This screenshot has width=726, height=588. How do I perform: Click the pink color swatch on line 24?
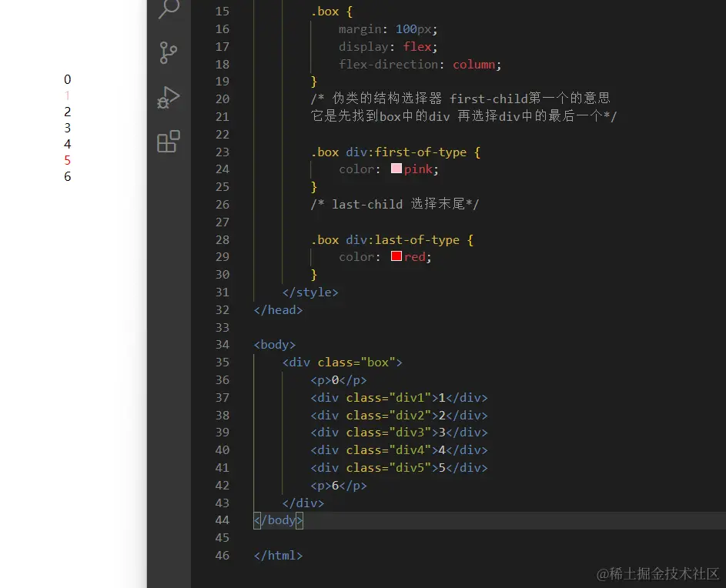[x=396, y=169]
